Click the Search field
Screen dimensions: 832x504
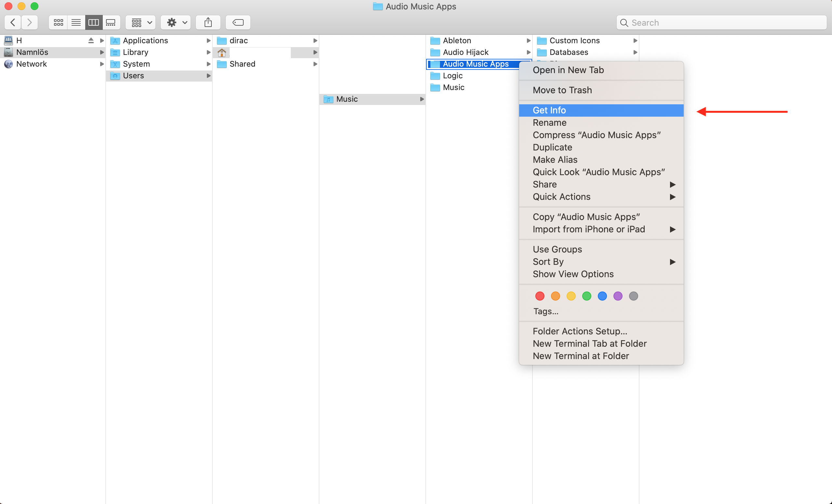[721, 23]
